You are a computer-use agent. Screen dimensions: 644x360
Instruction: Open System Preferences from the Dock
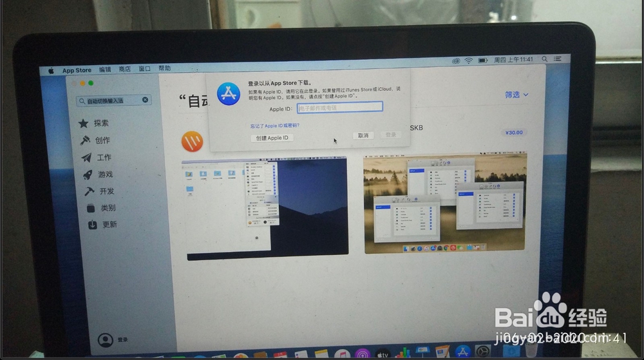pos(483,352)
